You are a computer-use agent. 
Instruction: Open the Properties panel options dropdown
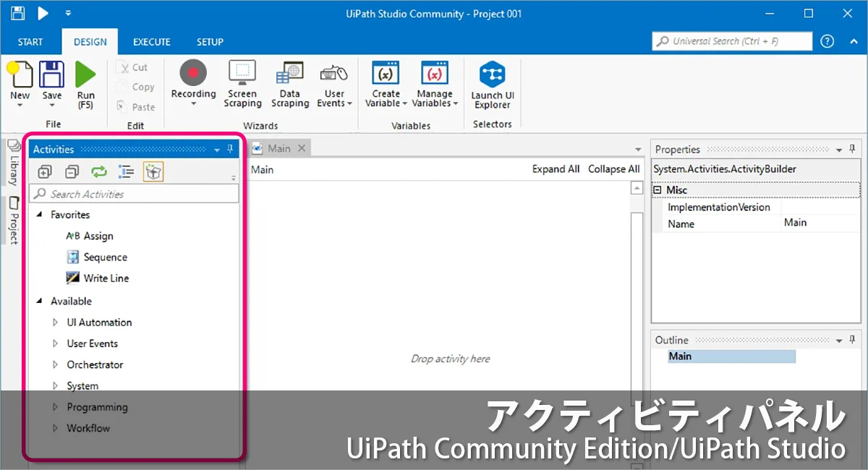click(x=839, y=150)
